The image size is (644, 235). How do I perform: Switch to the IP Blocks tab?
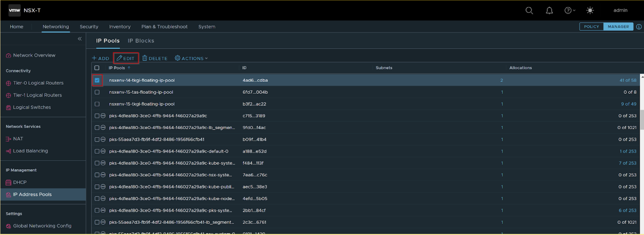(x=141, y=41)
